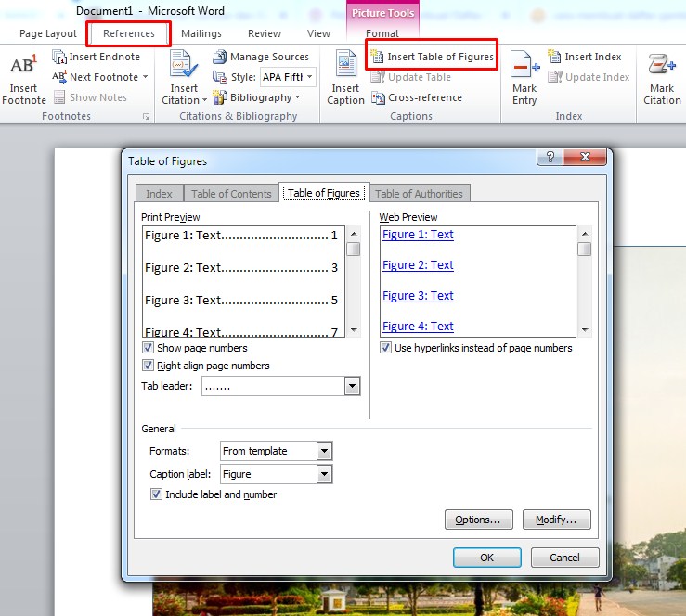Click the Mark Entry icon
The image size is (686, 616).
pyautogui.click(x=524, y=65)
